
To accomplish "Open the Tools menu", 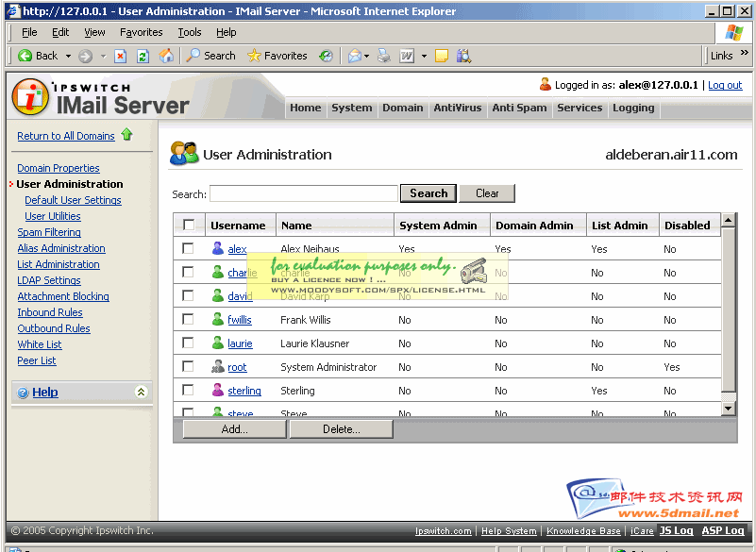I will [189, 32].
